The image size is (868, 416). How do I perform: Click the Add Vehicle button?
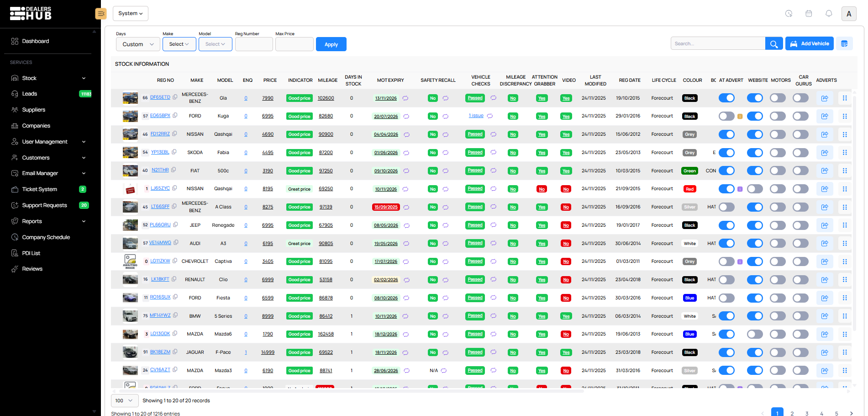[810, 44]
